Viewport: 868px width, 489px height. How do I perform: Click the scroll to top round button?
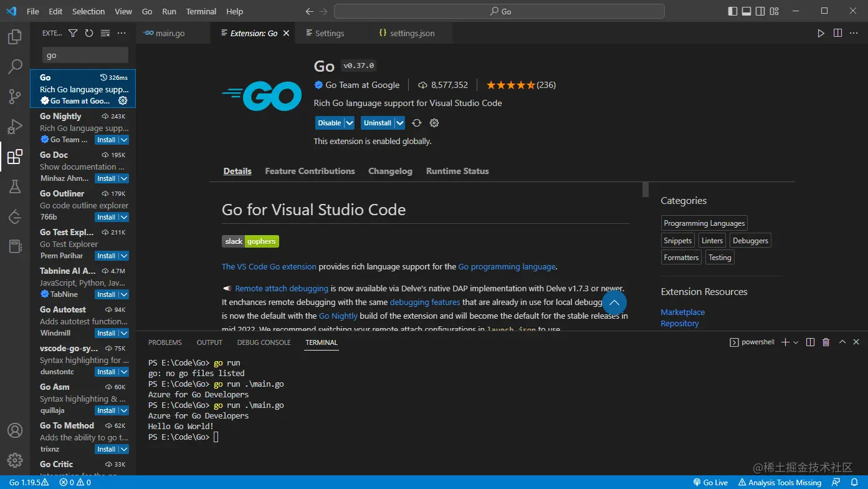(614, 303)
